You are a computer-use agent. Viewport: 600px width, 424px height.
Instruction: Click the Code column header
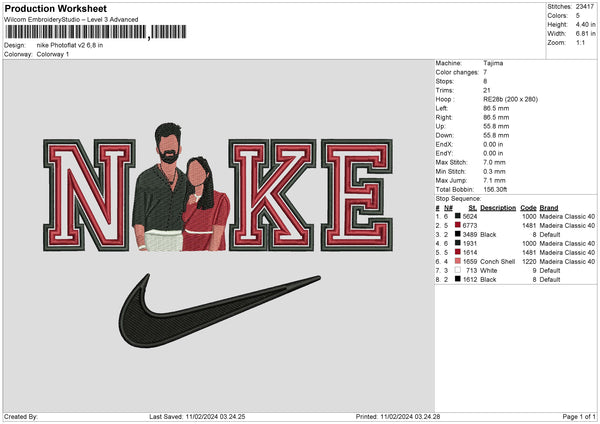click(528, 208)
